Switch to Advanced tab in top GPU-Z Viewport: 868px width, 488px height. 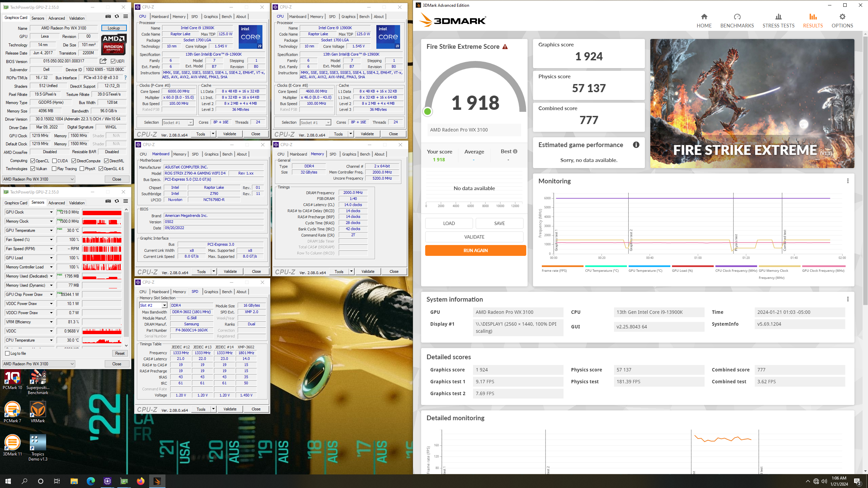[x=56, y=18]
